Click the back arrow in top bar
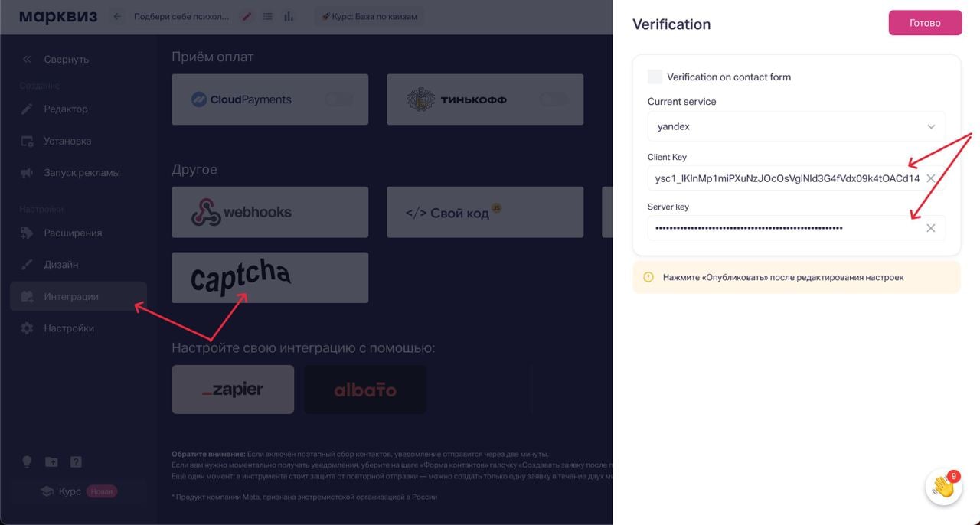Viewport: 980px width, 525px height. 117,16
